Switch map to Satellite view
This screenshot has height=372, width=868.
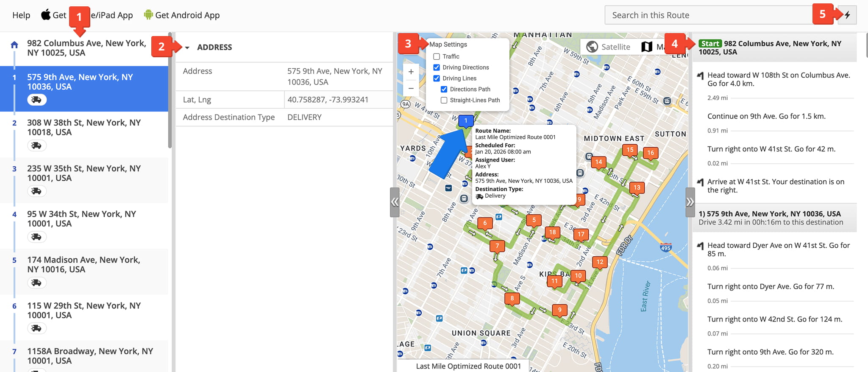pos(608,47)
